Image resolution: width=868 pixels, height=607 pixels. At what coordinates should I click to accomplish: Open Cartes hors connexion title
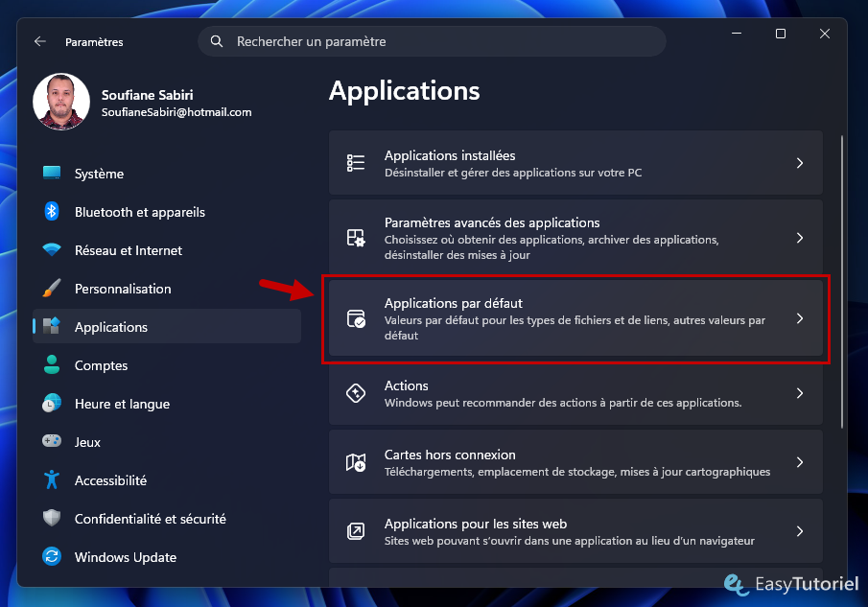(x=450, y=455)
